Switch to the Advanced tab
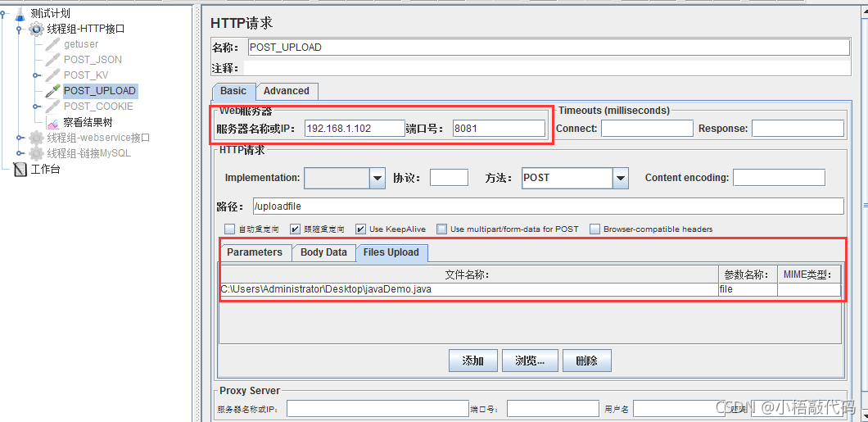Screen dimensions: 868x422 pyautogui.click(x=287, y=91)
